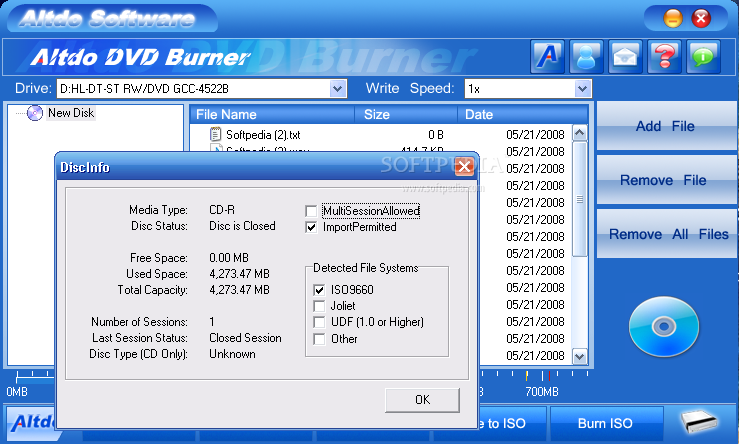The image size is (739, 444).
Task: Sort by the File Name column header
Action: pos(272,115)
